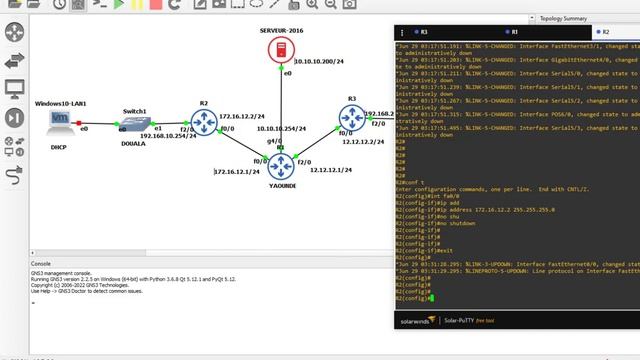Browse security devices in sidebar
The image size is (640, 360).
(x=14, y=118)
